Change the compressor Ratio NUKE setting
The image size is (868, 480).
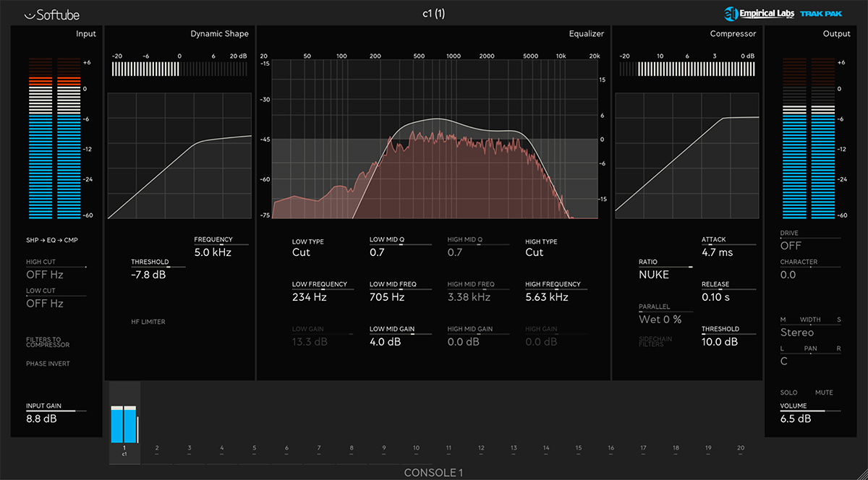(654, 275)
